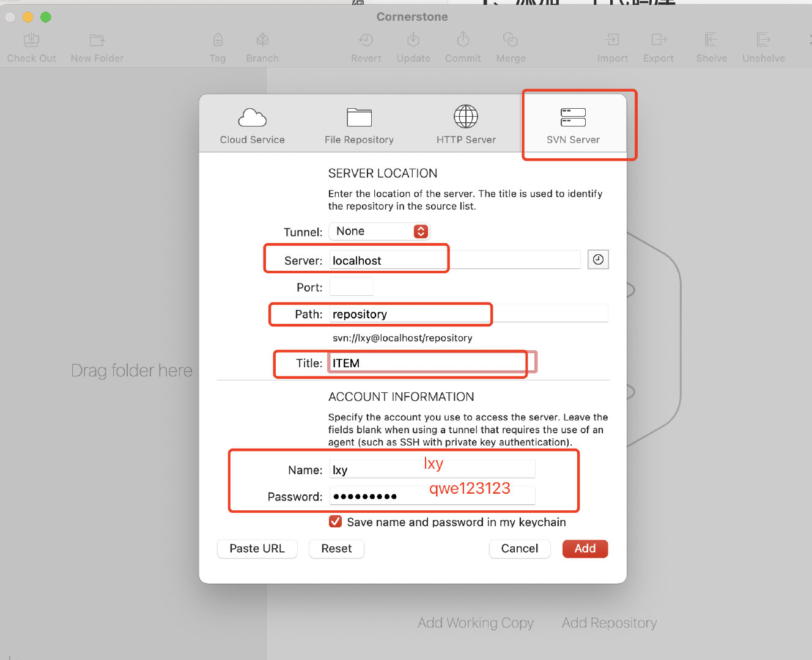Screen dimensions: 812x660
Task: Click the Check Out toolbar icon
Action: coord(31,41)
